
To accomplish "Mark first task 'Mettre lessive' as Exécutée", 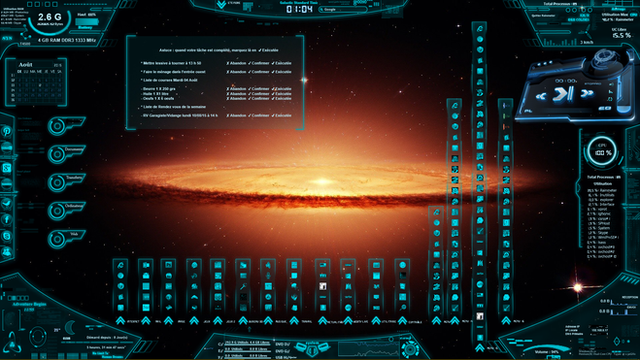I will coord(282,63).
